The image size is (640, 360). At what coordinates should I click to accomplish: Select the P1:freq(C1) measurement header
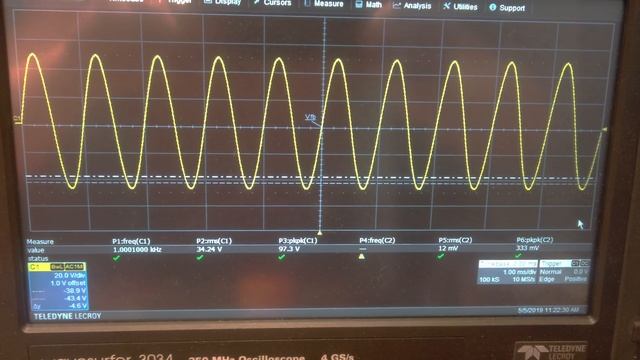pyautogui.click(x=131, y=241)
